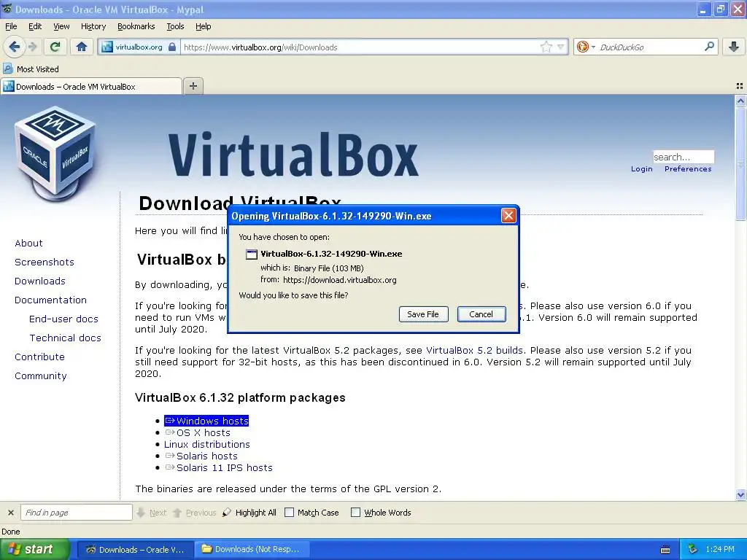
Task: Enable the Match Case checkbox
Action: 289,513
